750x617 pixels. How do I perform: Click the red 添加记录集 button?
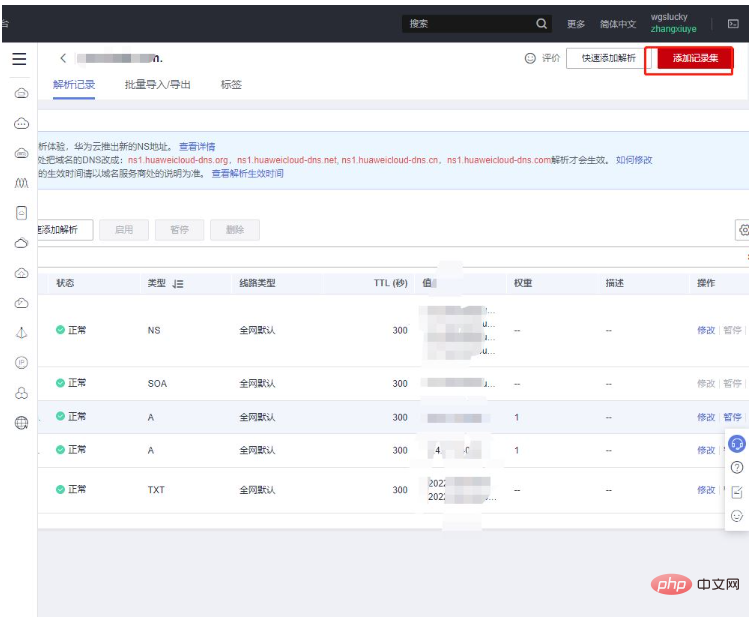(x=695, y=58)
